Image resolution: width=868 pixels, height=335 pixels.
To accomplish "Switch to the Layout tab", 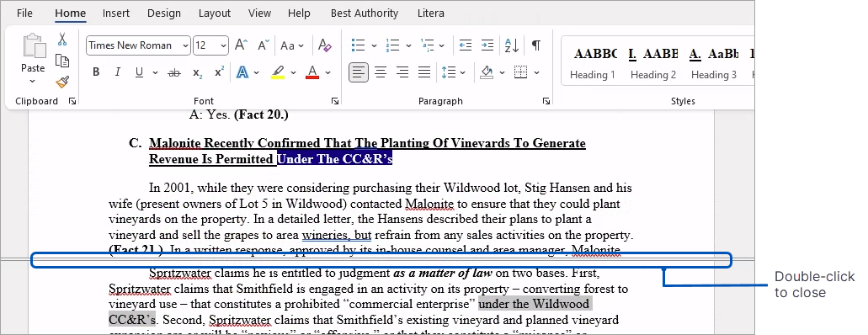I will [x=214, y=13].
